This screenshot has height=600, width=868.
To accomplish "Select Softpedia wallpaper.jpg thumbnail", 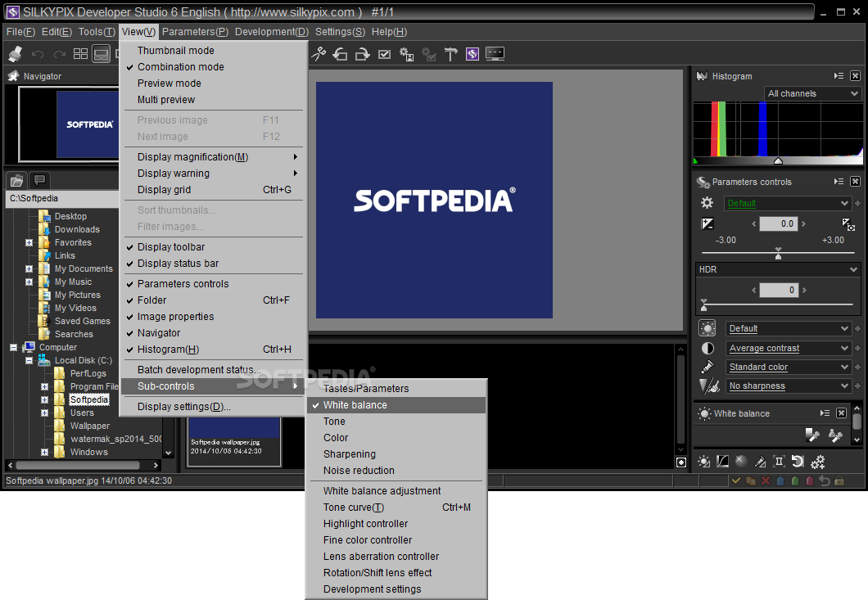I will (233, 440).
